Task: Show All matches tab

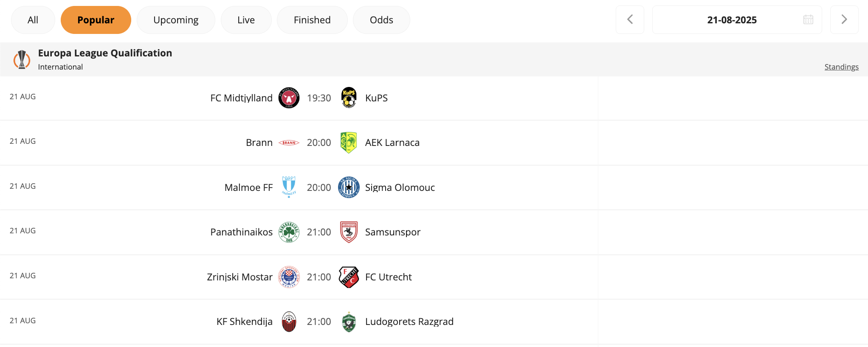Action: 33,20
